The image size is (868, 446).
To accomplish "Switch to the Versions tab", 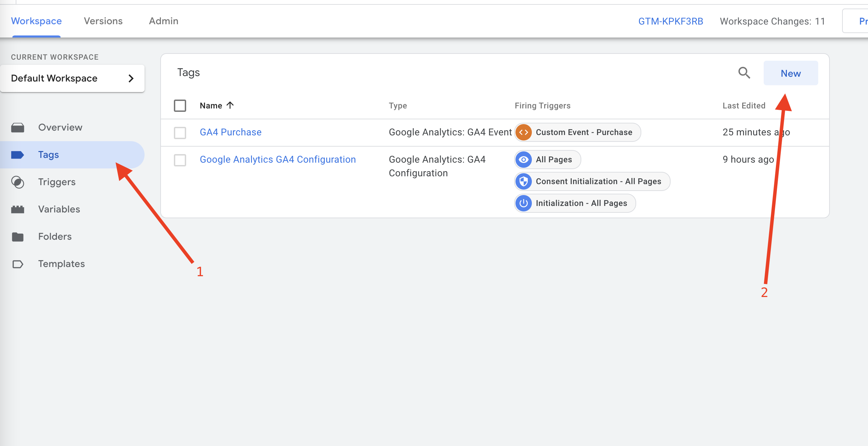I will point(103,21).
